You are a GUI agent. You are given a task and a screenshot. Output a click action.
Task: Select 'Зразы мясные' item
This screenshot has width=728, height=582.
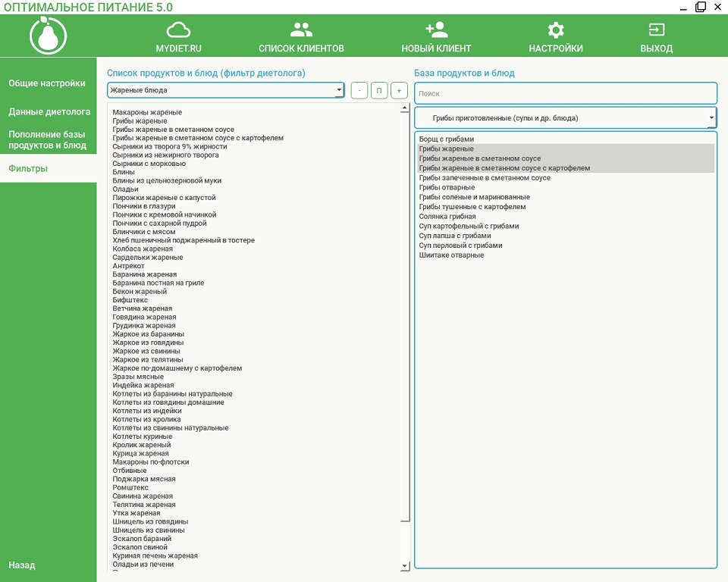coord(138,377)
